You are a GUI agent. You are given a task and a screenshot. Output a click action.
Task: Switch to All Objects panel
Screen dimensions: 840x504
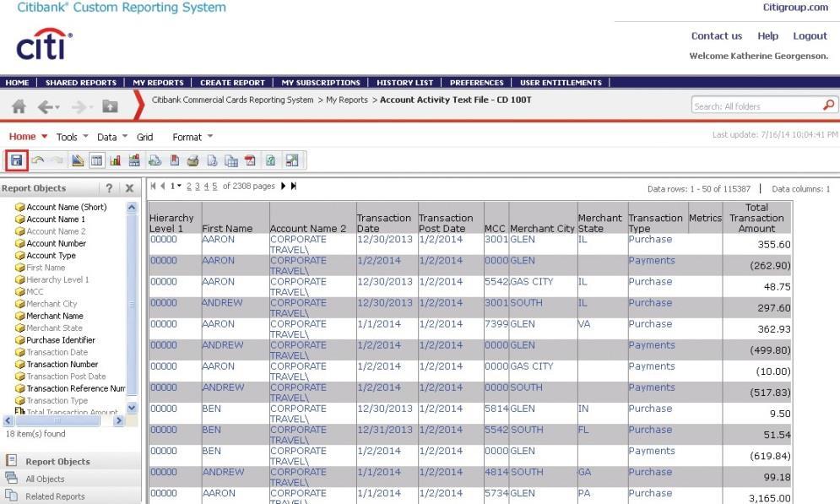[45, 479]
